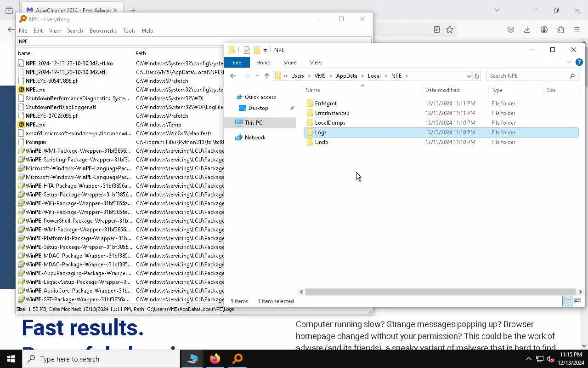Image resolution: width=588 pixels, height=368 pixels.
Task: Open the View tab in Explorer ribbon
Action: [316, 63]
